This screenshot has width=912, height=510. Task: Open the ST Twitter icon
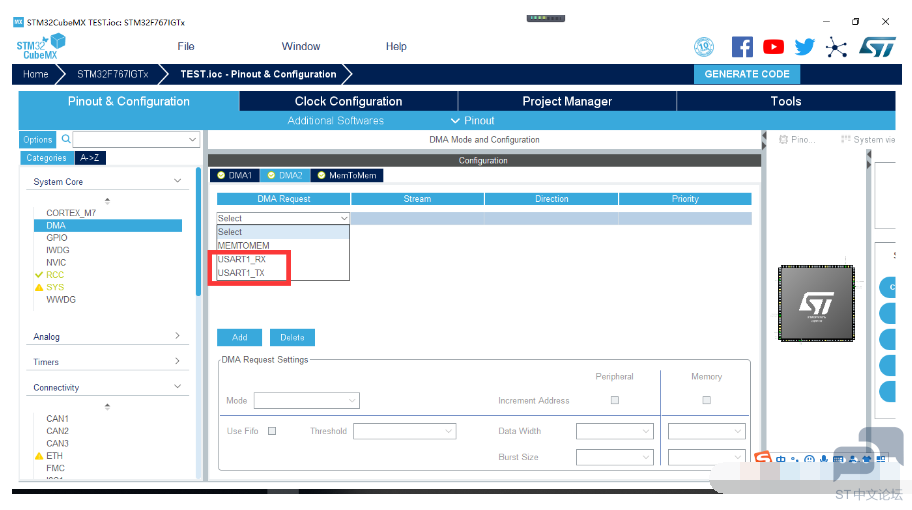804,47
